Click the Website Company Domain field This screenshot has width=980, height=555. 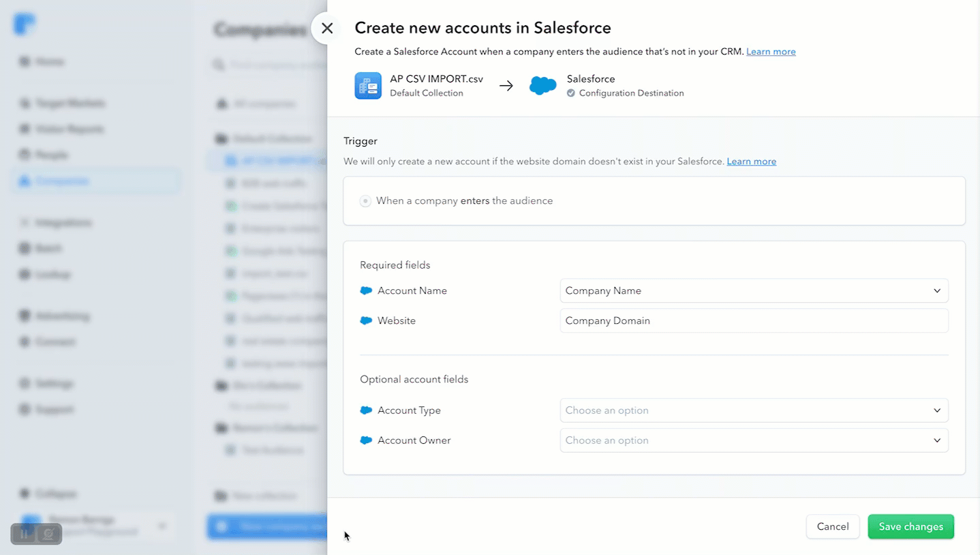[x=754, y=320]
